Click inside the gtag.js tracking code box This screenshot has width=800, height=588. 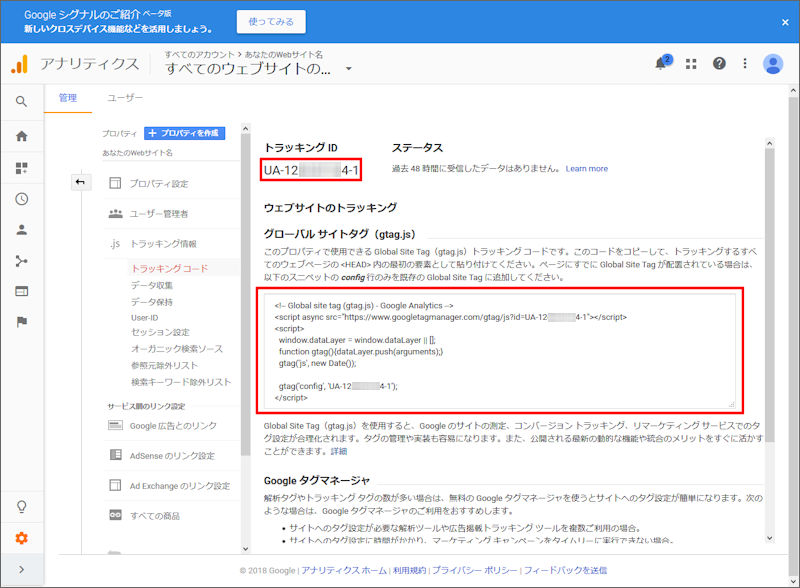click(500, 351)
